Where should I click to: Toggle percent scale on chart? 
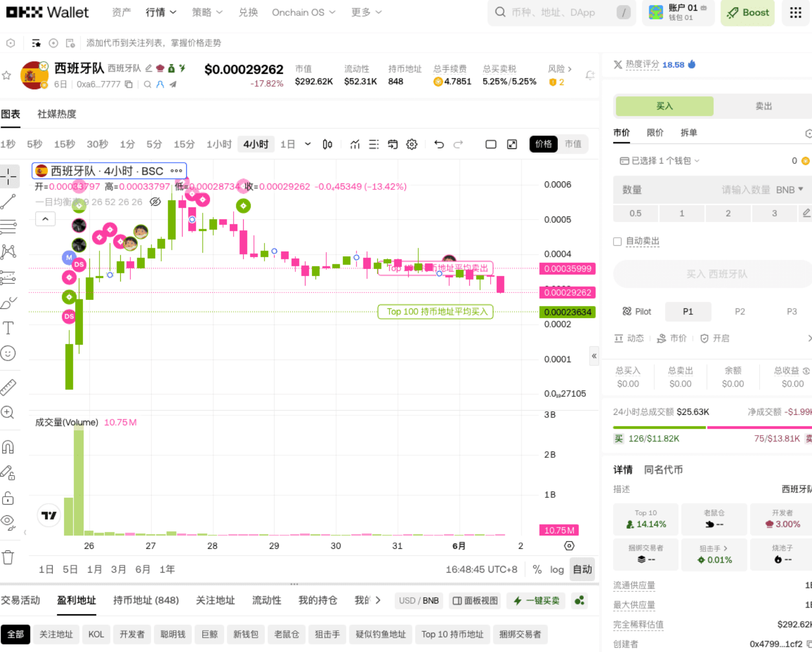(537, 570)
